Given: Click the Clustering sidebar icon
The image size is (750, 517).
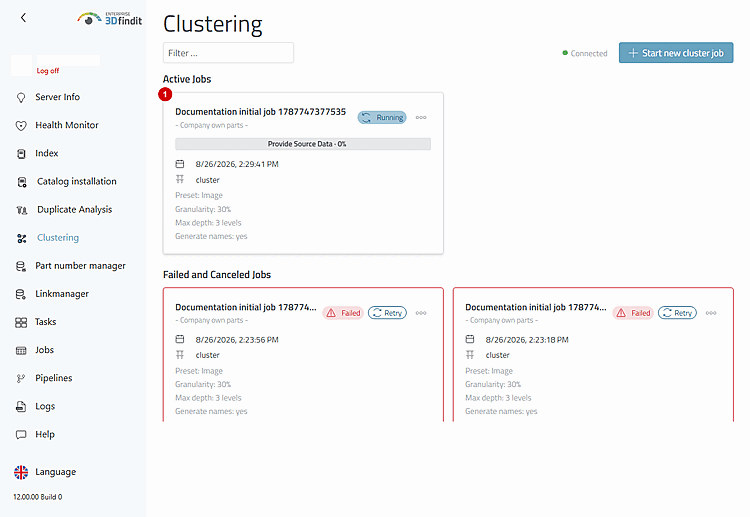Looking at the screenshot, I should 22,238.
